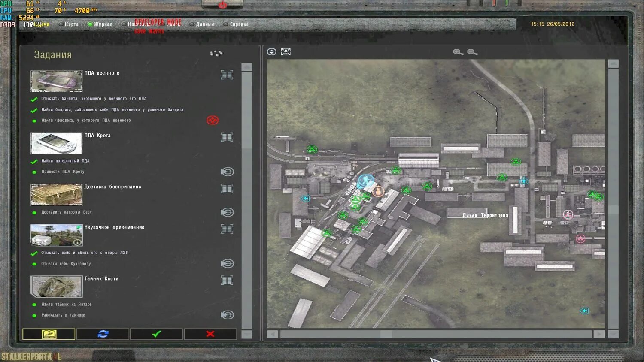Switch to the Задачи tab
644x362 pixels.
point(41,24)
